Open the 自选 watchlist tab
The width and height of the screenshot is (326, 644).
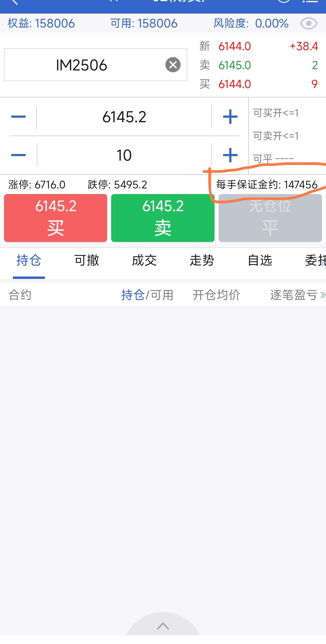coord(260,260)
